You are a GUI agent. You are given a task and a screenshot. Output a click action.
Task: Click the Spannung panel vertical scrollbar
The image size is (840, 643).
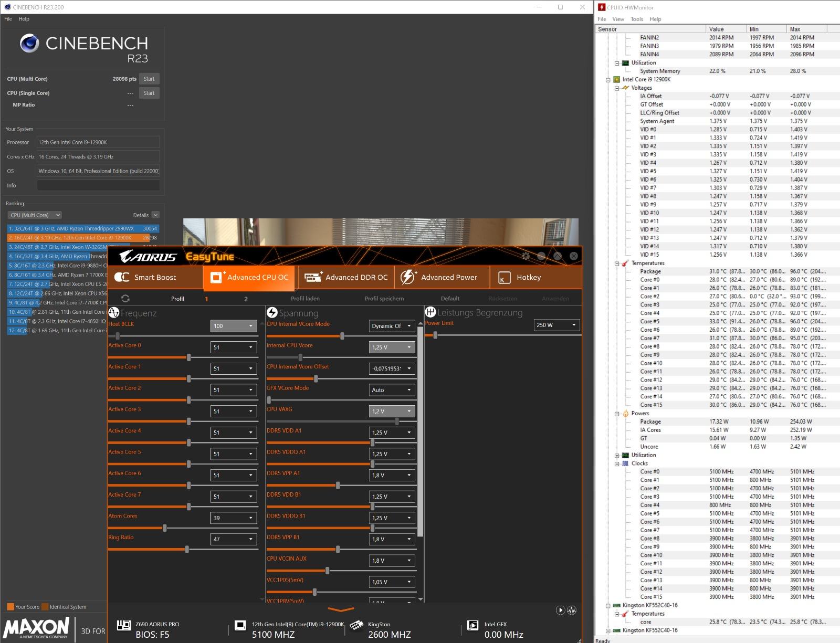pyautogui.click(x=420, y=430)
